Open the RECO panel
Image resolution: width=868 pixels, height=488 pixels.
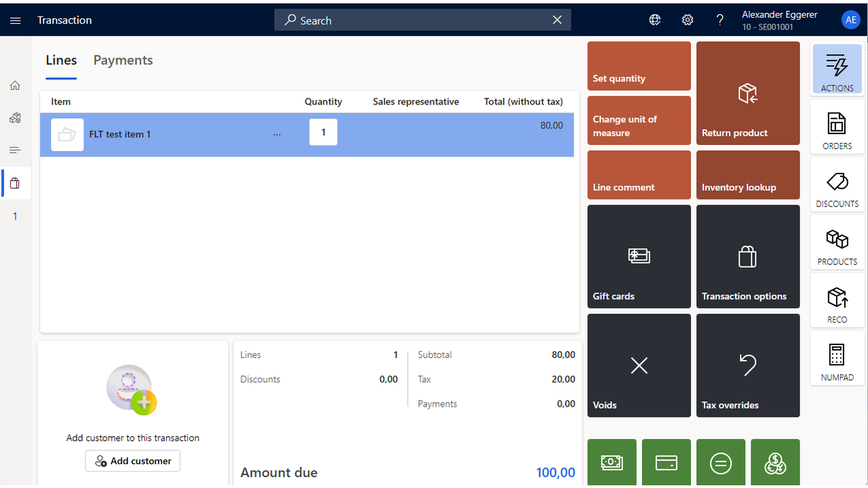point(837,300)
